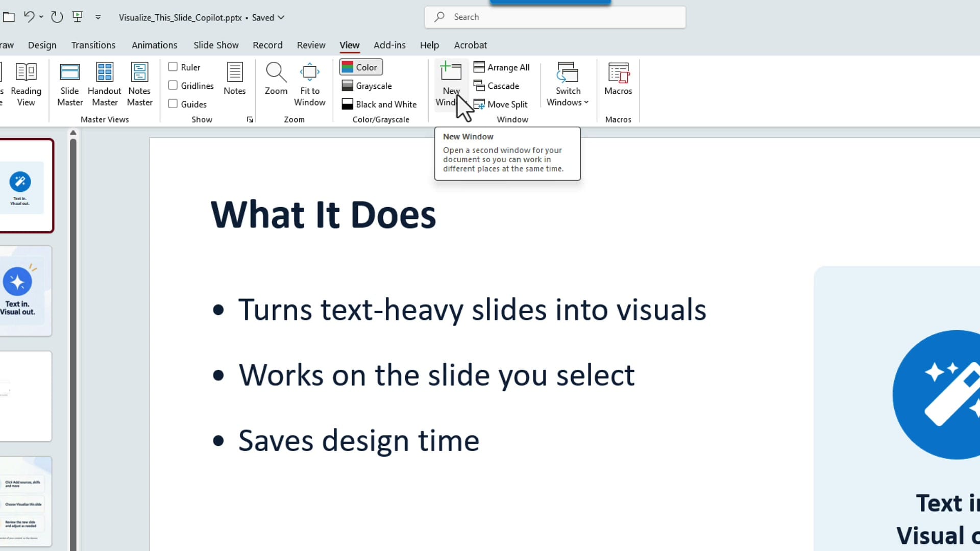Customize Quick Access Toolbar dropdown
Screen dimensions: 980x551
(x=98, y=17)
